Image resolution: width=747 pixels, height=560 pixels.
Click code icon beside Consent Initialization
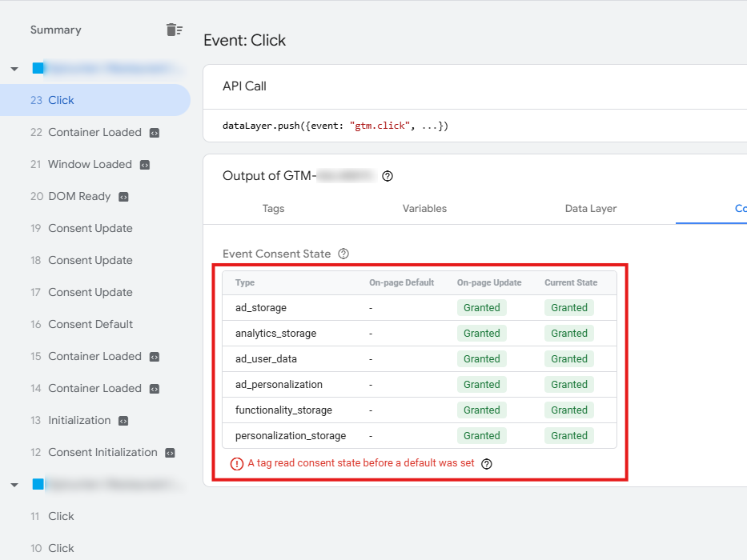(x=170, y=453)
